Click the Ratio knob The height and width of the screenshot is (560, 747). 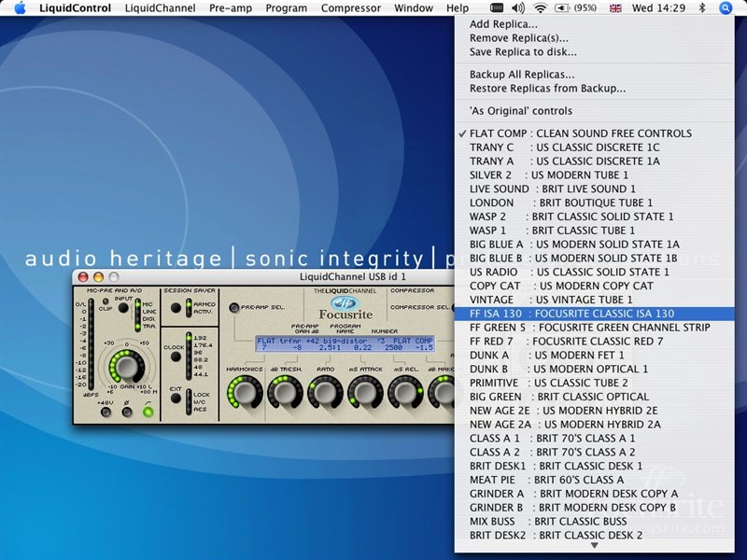(325, 392)
